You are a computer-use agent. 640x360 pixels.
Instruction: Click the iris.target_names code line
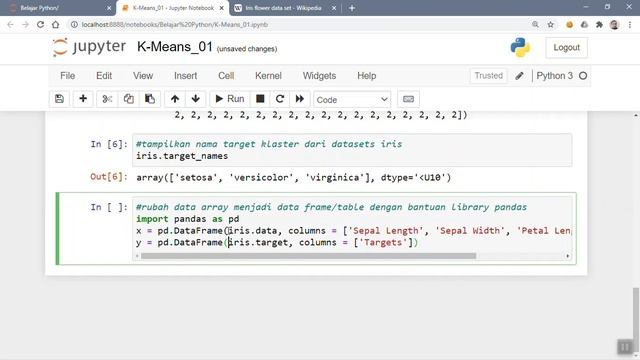[x=182, y=156]
